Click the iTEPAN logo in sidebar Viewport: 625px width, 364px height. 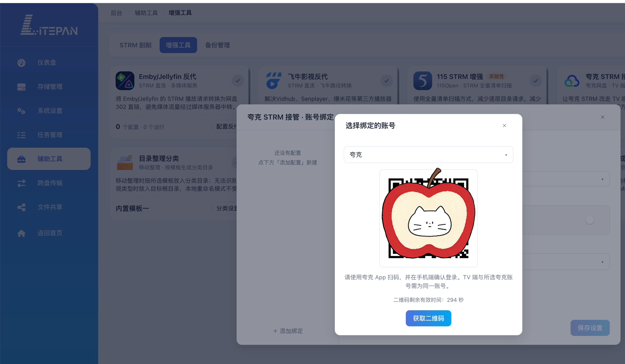49,25
